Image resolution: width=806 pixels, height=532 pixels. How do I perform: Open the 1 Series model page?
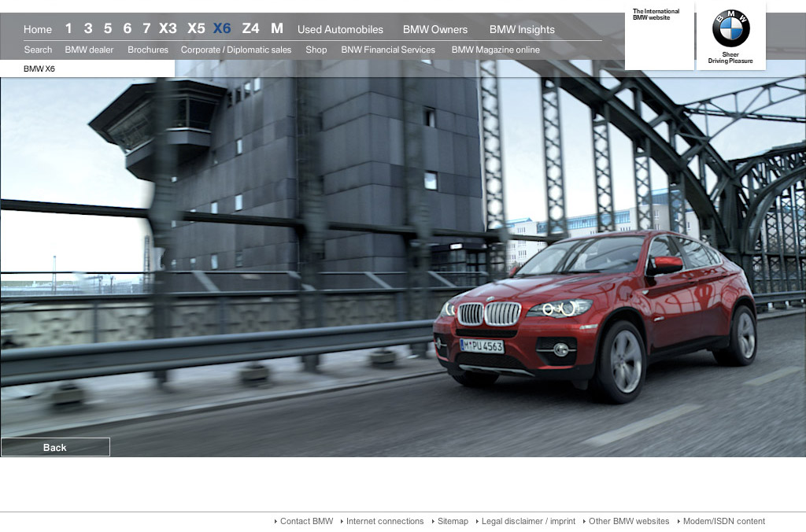tap(68, 28)
